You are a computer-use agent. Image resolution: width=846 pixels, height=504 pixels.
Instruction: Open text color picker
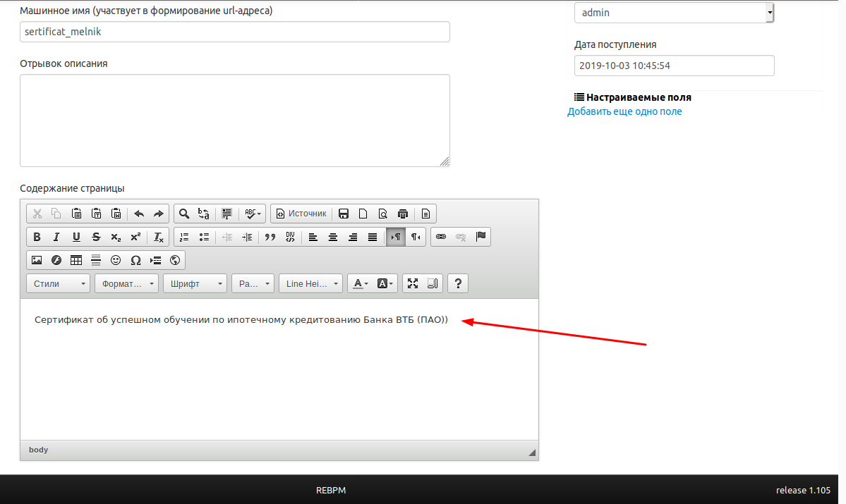pyautogui.click(x=361, y=283)
